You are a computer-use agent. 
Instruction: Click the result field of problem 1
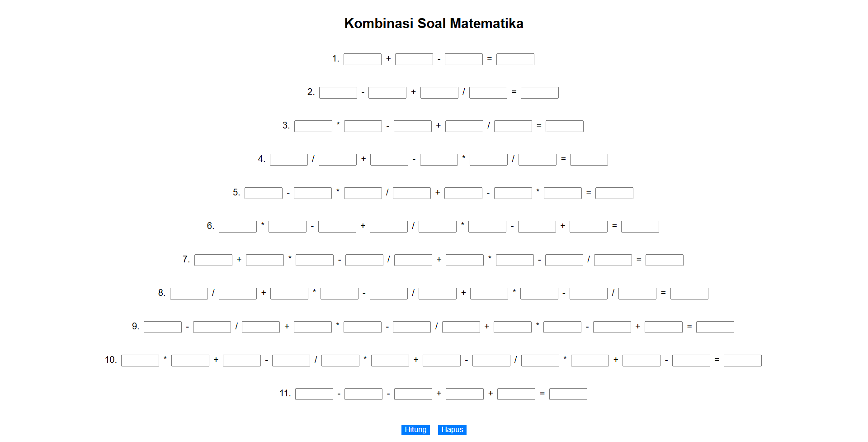515,59
